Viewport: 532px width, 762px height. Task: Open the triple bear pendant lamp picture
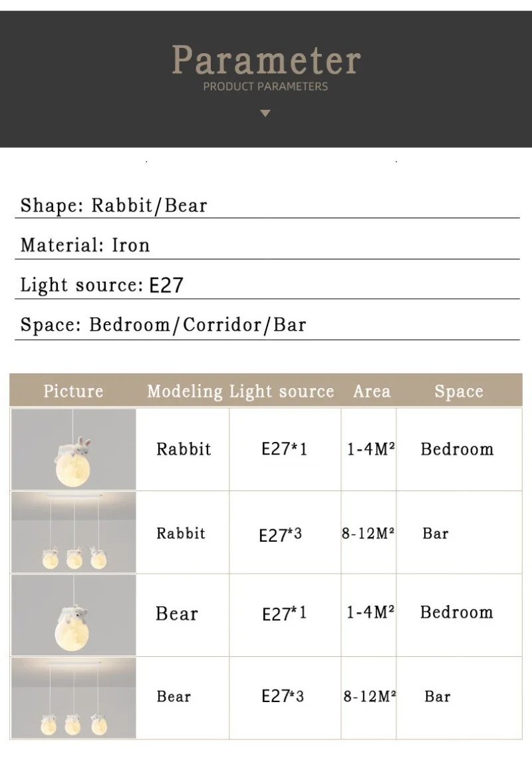73,697
